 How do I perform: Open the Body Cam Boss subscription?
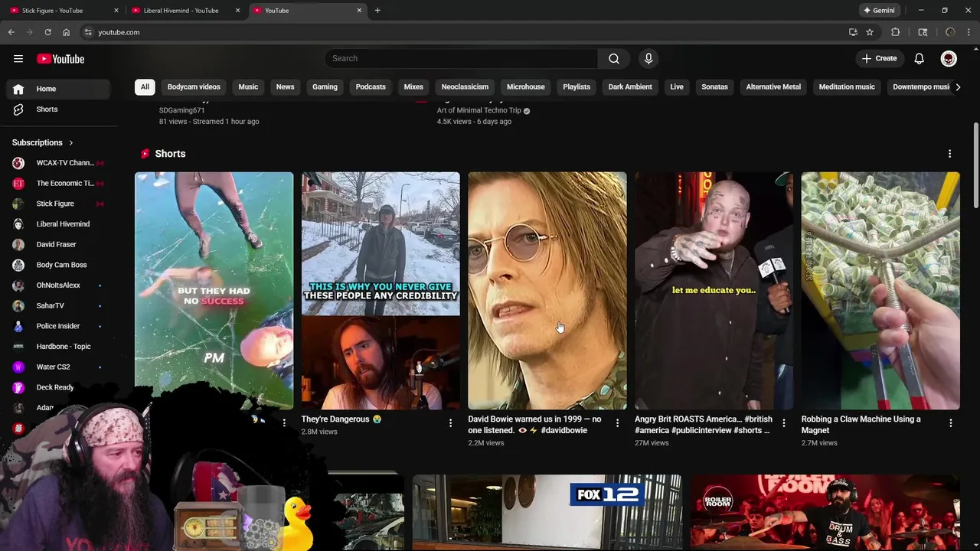[58, 265]
